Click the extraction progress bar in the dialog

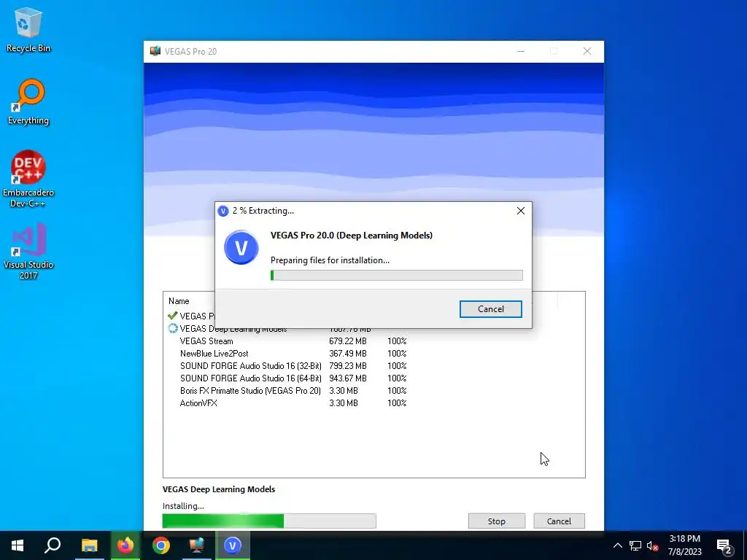396,275
